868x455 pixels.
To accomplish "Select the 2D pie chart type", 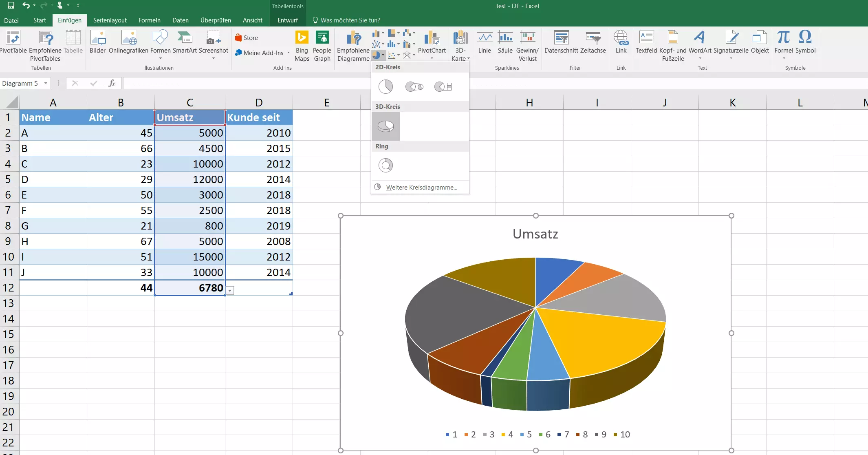I will pyautogui.click(x=386, y=86).
